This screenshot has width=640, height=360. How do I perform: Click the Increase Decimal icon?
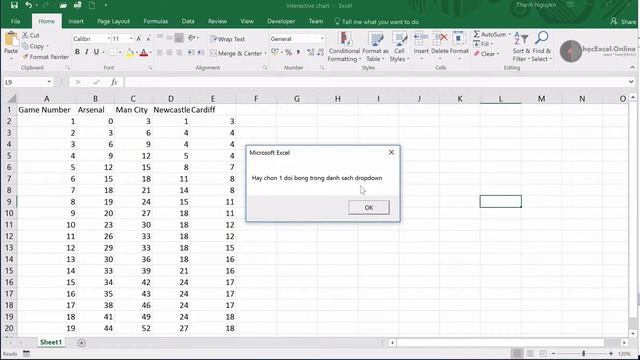click(311, 53)
